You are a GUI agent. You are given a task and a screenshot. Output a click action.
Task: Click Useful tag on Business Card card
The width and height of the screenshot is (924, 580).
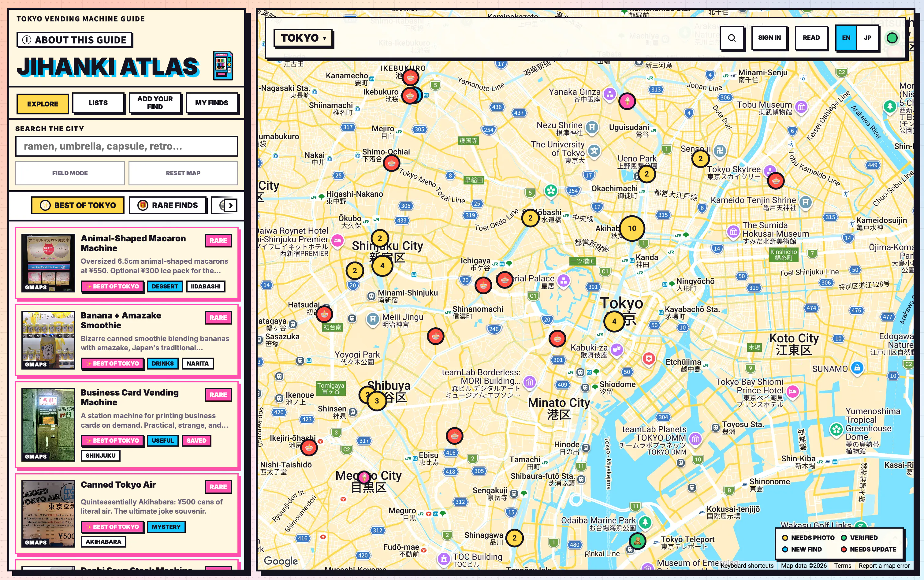(163, 441)
